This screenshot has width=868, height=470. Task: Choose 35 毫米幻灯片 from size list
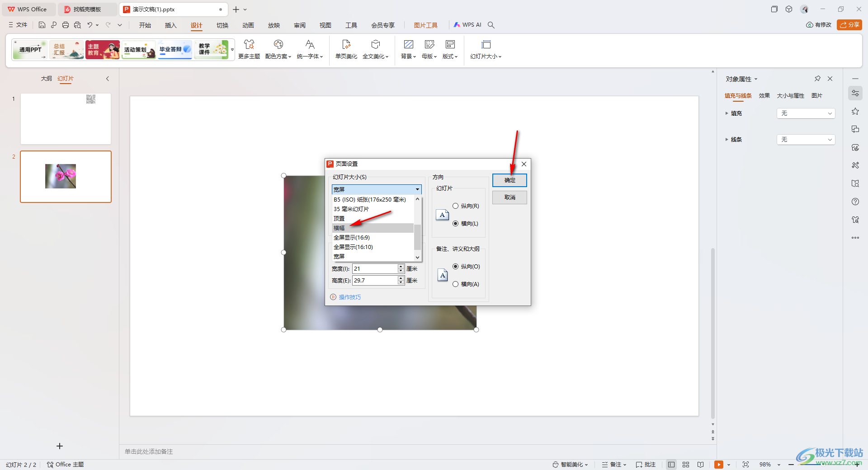[373, 209]
